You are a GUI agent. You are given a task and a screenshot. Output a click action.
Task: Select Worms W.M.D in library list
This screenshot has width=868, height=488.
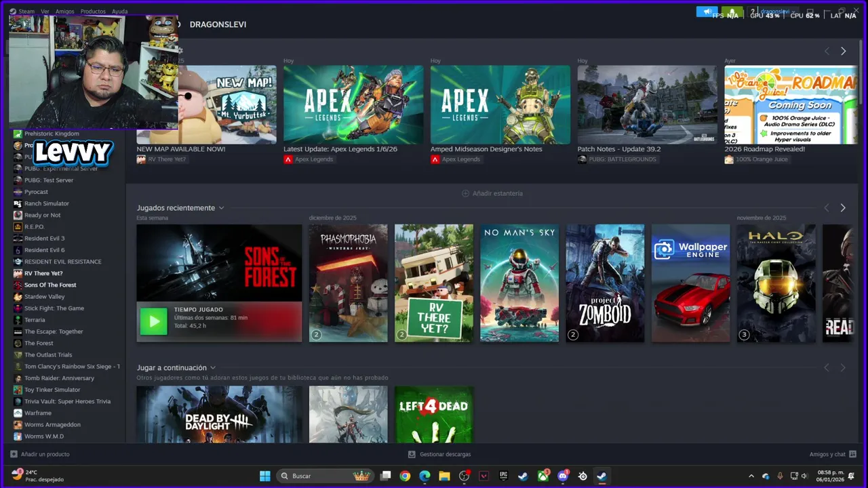[x=44, y=436]
